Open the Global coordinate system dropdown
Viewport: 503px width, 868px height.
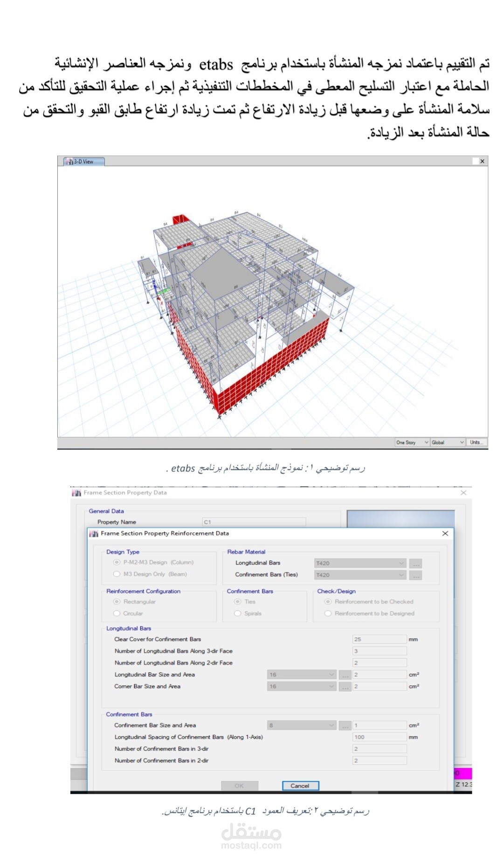448,442
